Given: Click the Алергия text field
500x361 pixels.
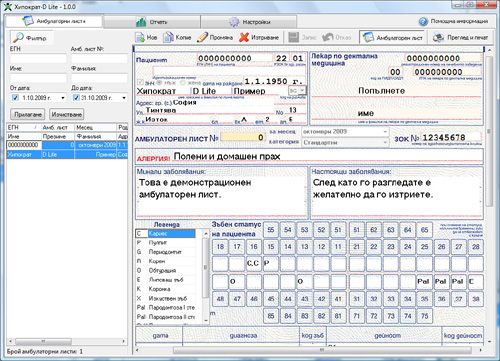Looking at the screenshot, I should (327, 156).
